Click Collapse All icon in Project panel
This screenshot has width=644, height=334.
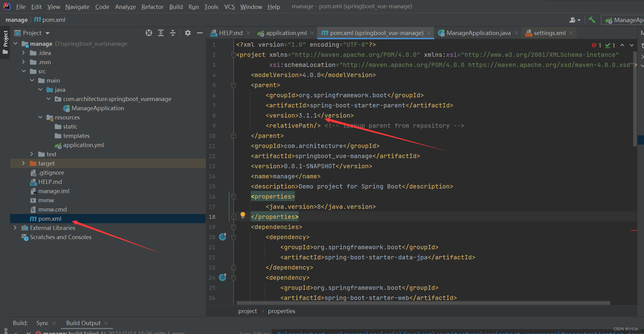(x=173, y=33)
